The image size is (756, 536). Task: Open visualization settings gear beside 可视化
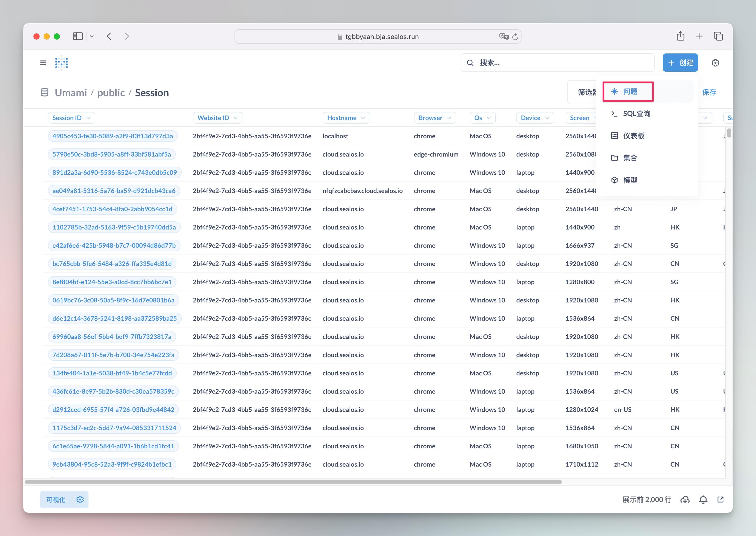(x=80, y=500)
